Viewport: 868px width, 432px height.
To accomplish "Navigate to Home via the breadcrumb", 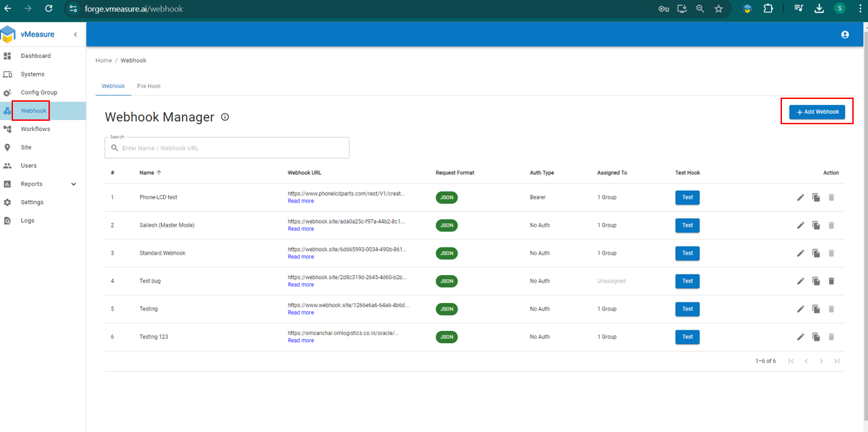I will (103, 61).
